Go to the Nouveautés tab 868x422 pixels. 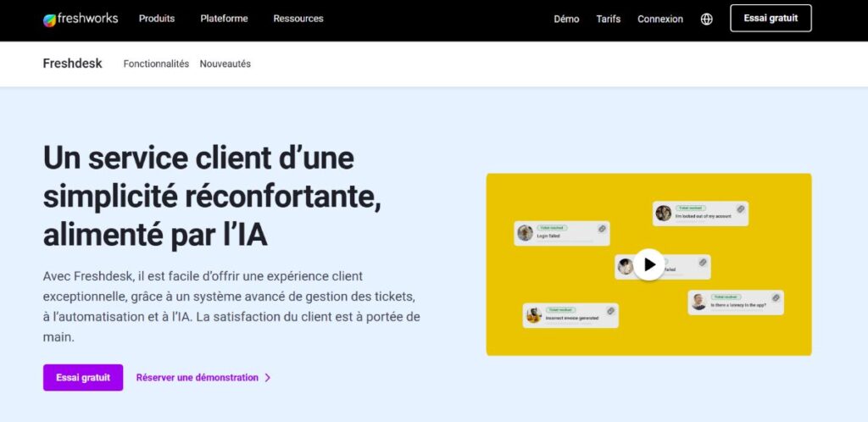coord(225,64)
